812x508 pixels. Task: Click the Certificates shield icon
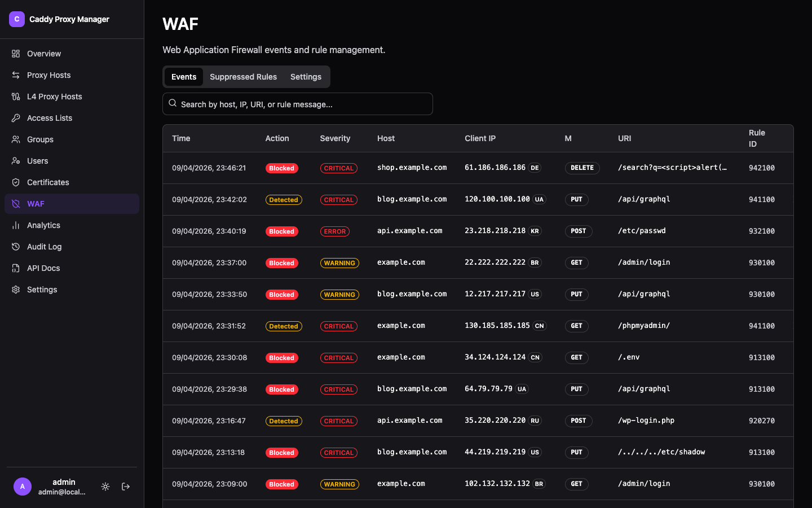16,182
